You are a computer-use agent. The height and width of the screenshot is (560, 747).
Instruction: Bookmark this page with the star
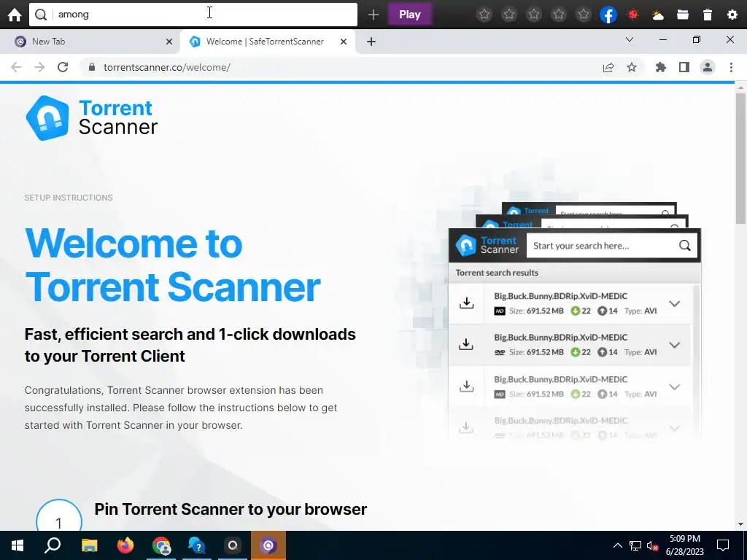632,67
